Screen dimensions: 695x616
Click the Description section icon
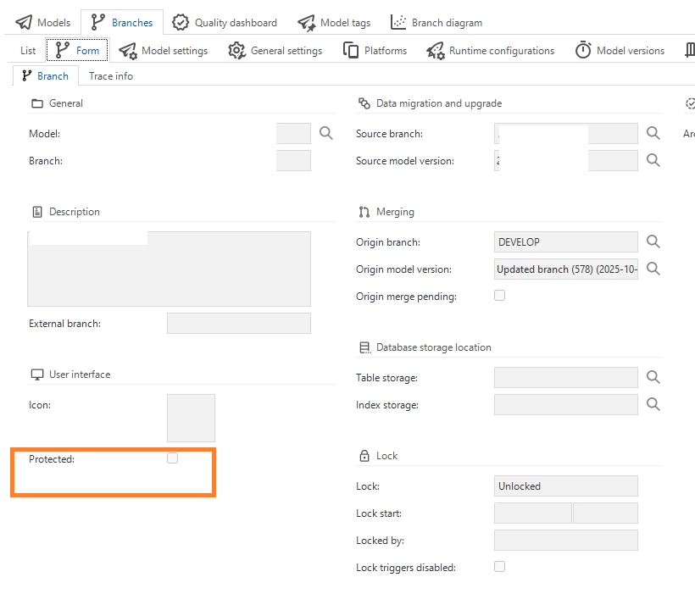pos(37,212)
